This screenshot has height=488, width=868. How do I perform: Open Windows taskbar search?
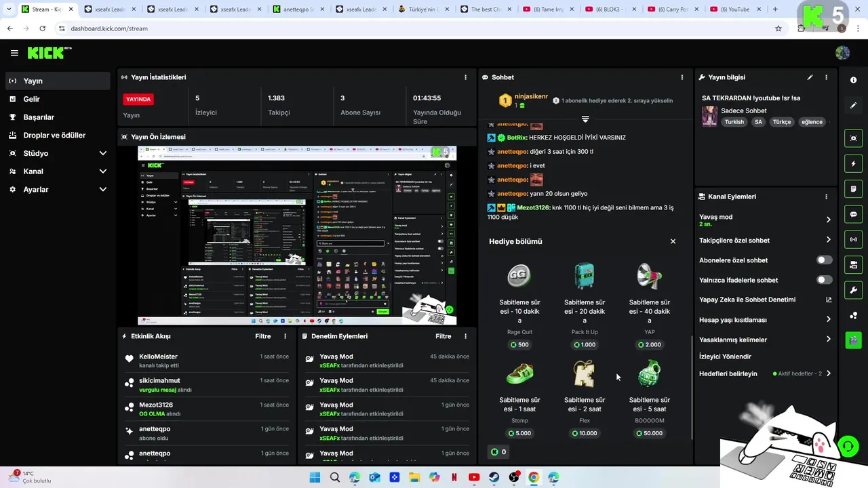(334, 477)
